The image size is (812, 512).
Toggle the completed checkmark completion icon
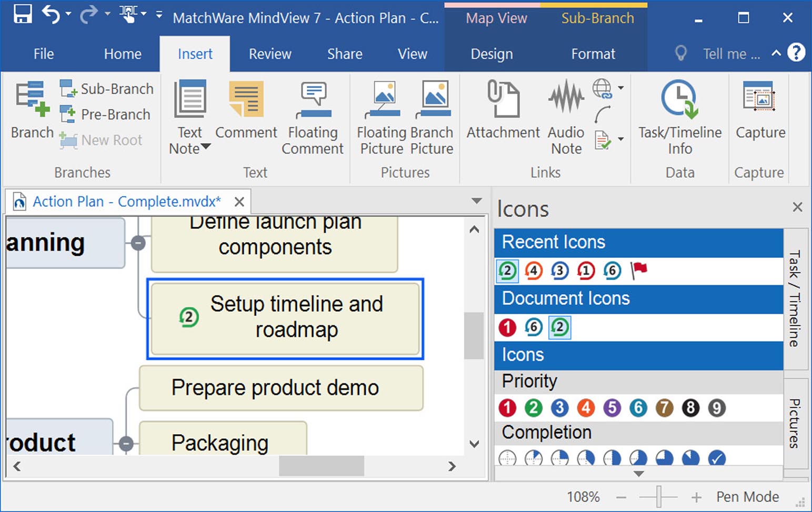716,458
